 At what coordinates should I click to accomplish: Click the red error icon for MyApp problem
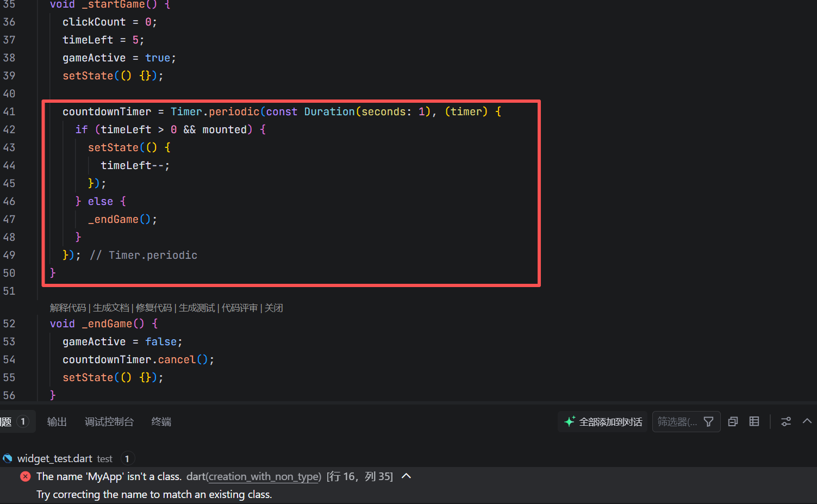[26, 476]
